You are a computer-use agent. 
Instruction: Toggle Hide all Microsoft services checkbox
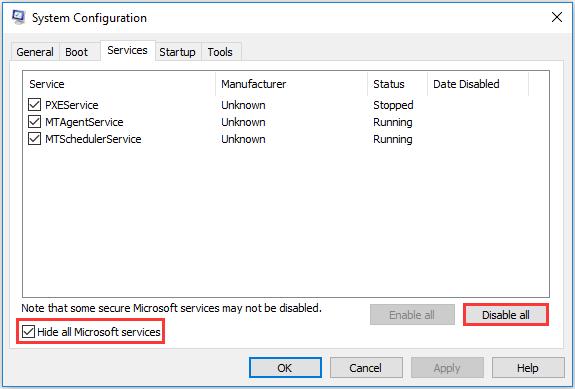point(28,332)
